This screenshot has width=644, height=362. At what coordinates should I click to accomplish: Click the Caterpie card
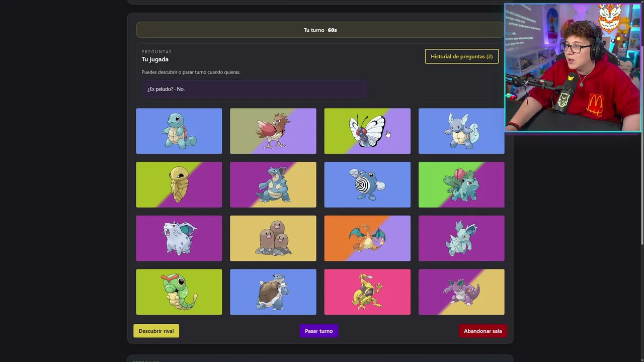(x=179, y=292)
